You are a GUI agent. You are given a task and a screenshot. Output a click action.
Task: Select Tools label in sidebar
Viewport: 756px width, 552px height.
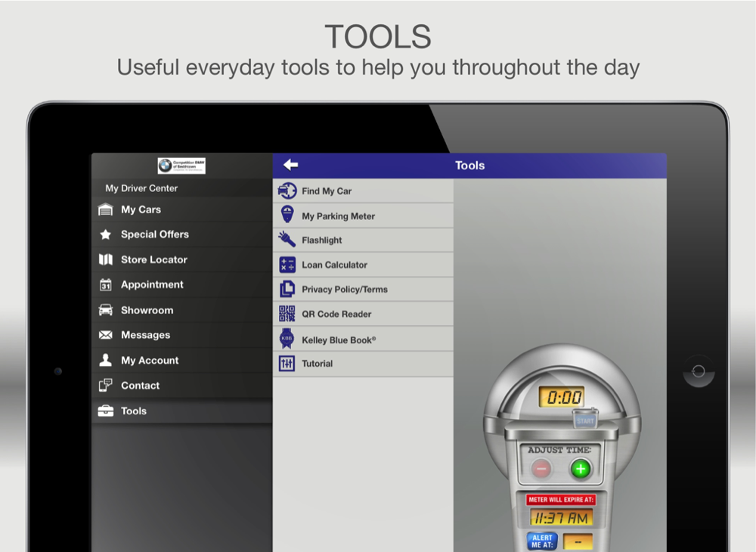[134, 411]
